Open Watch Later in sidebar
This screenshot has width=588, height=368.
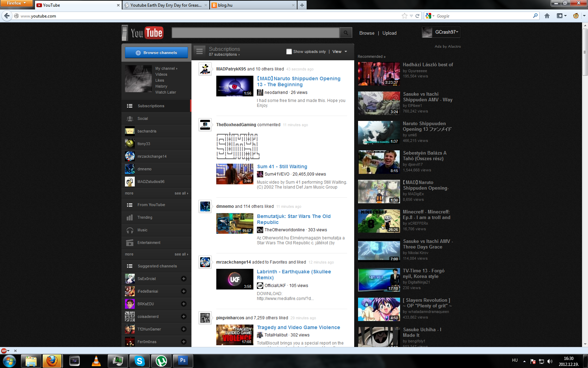click(x=166, y=92)
